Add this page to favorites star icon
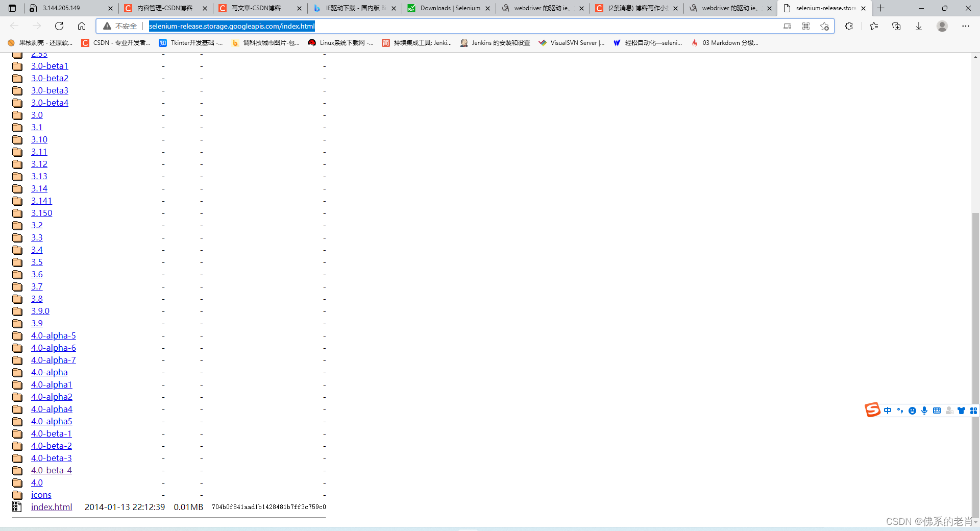The height and width of the screenshot is (531, 980). pyautogui.click(x=824, y=26)
